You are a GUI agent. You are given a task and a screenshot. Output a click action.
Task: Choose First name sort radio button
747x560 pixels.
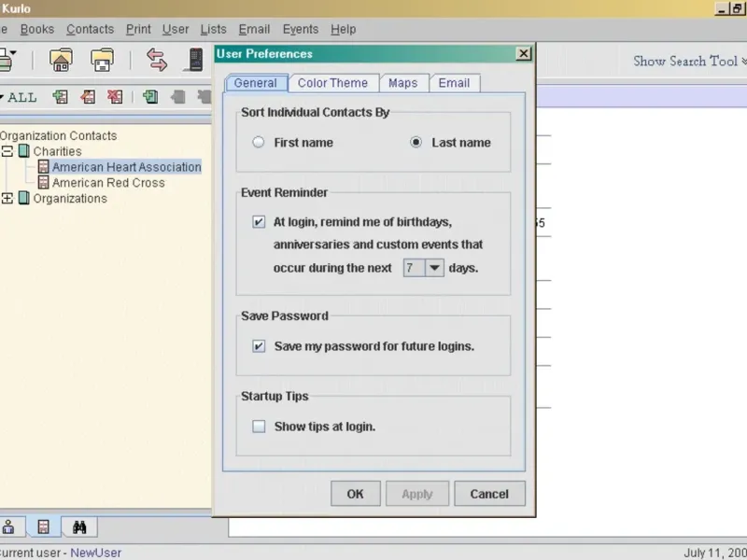(x=259, y=143)
